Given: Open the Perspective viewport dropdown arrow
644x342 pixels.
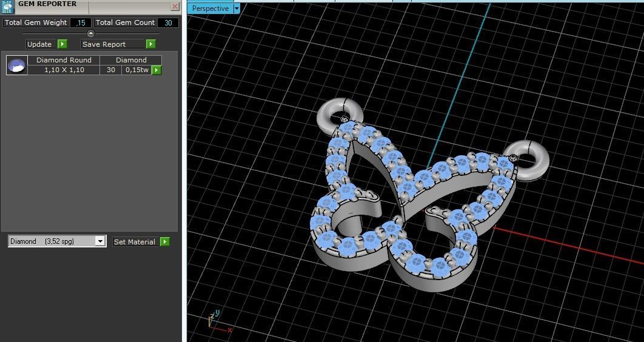Looking at the screenshot, I should pos(236,8).
